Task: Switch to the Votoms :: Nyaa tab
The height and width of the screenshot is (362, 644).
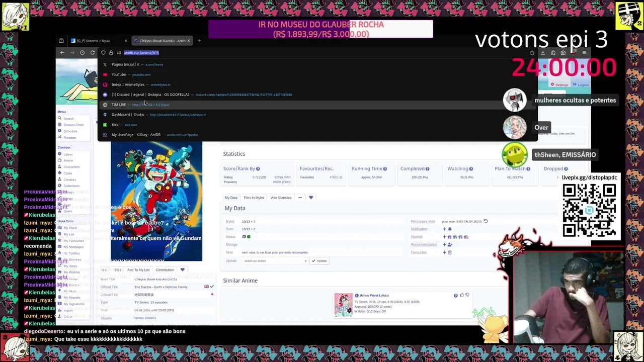Action: (98, 41)
